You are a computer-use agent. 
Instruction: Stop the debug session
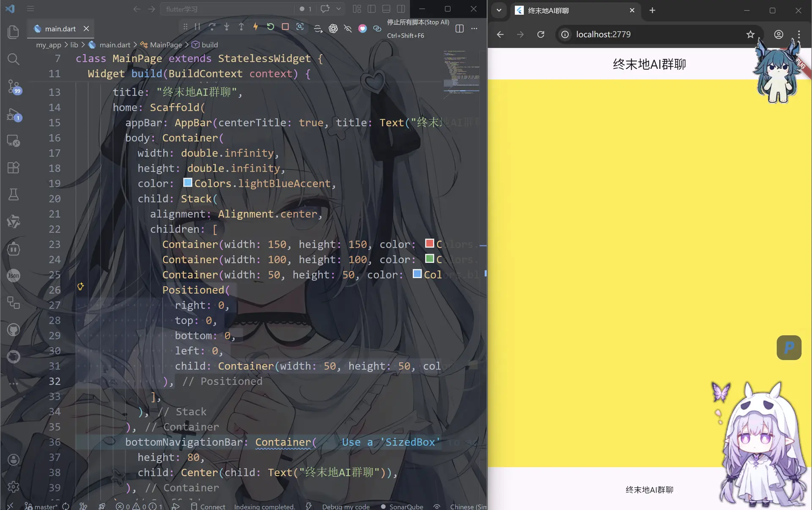pyautogui.click(x=285, y=27)
